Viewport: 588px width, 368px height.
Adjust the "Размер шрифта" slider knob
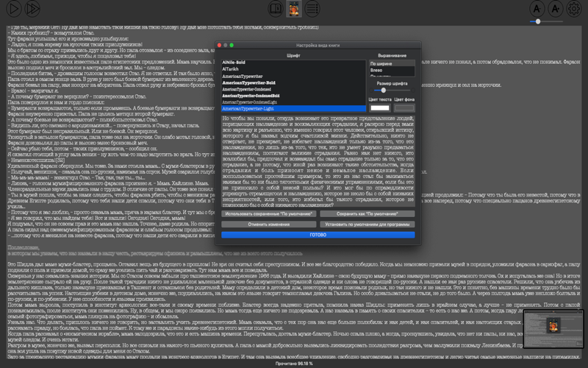383,90
